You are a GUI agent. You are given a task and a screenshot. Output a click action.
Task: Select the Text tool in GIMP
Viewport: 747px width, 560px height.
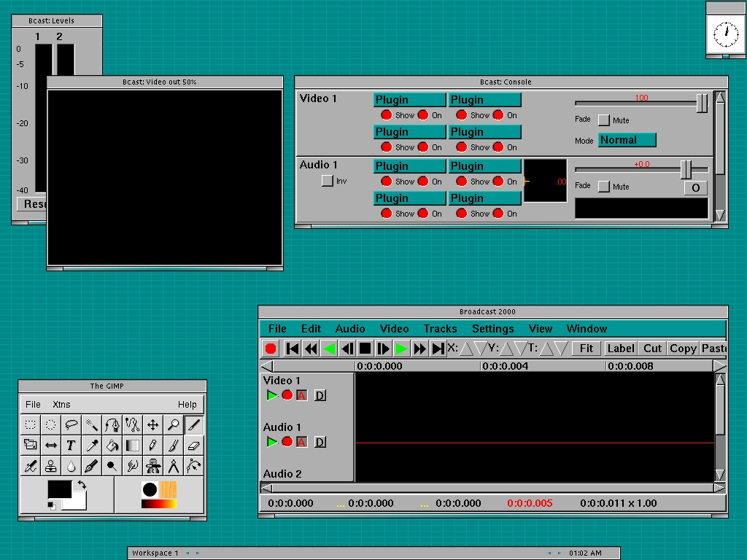click(71, 445)
